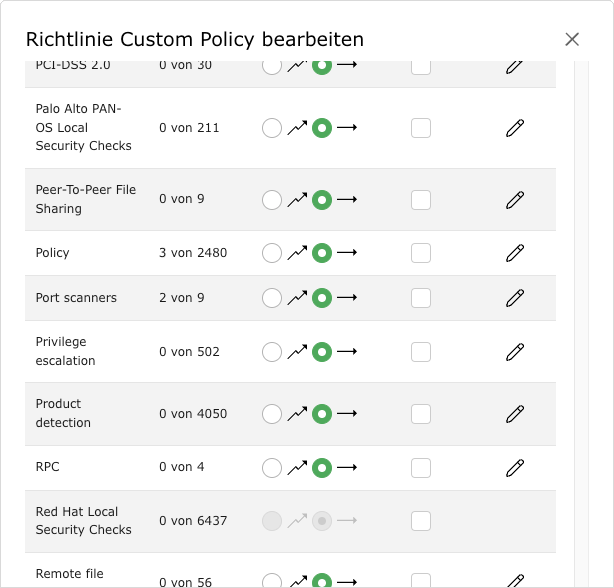
Task: Select the Peer-To-Peer File Sharing family name
Action: point(86,199)
